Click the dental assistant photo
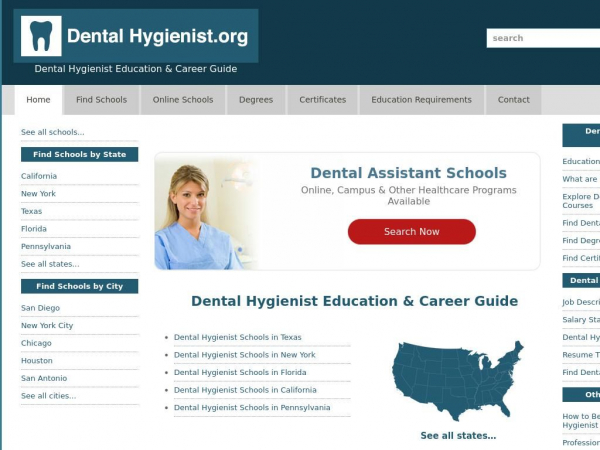The image size is (600, 450). (207, 214)
